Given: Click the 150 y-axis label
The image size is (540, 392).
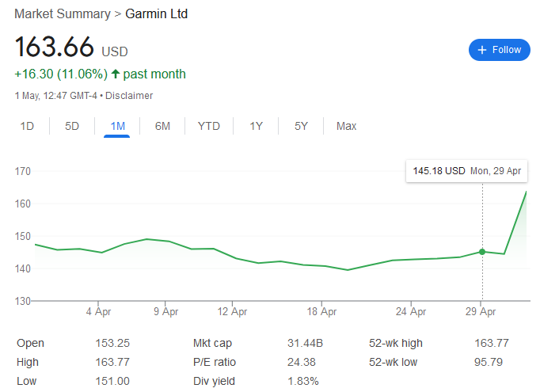Looking at the screenshot, I should (x=23, y=236).
